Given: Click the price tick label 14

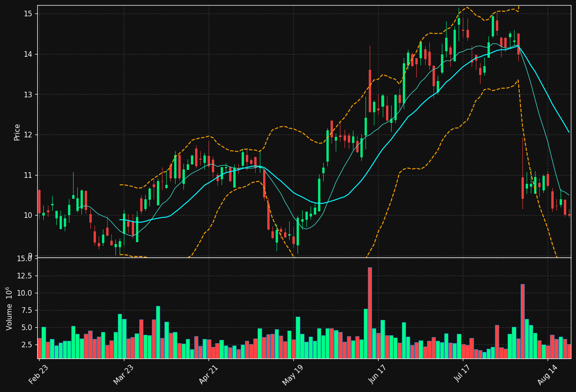Looking at the screenshot, I should (x=27, y=54).
